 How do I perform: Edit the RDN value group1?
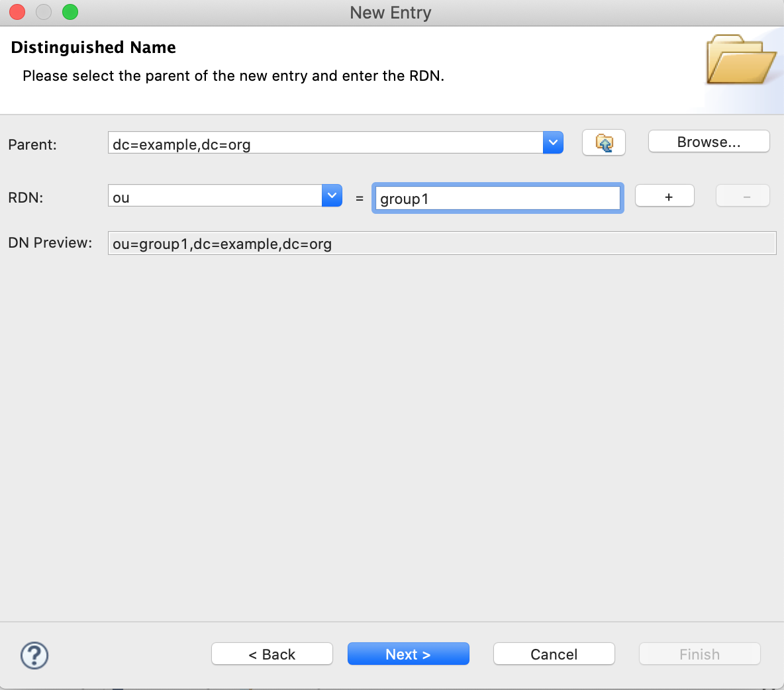pyautogui.click(x=497, y=197)
